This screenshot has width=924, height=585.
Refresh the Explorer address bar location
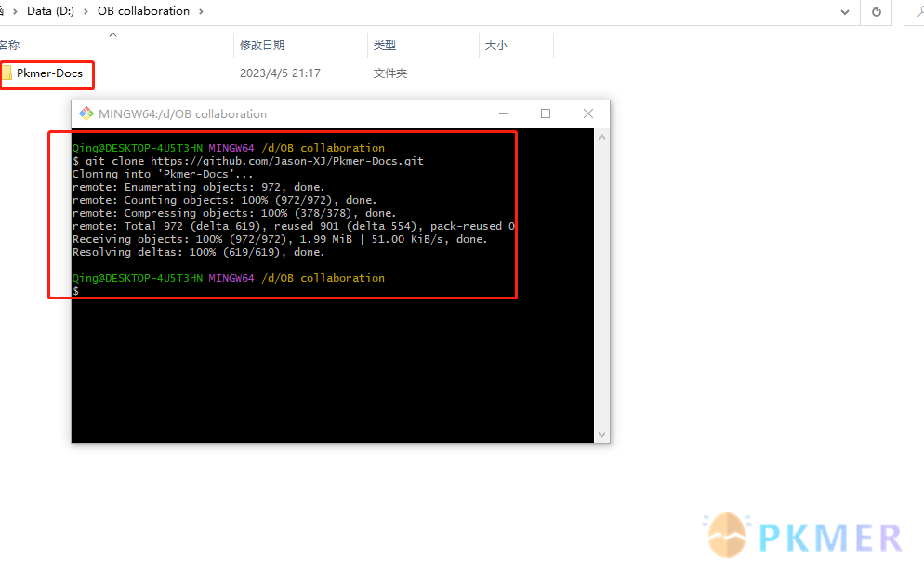coord(877,12)
